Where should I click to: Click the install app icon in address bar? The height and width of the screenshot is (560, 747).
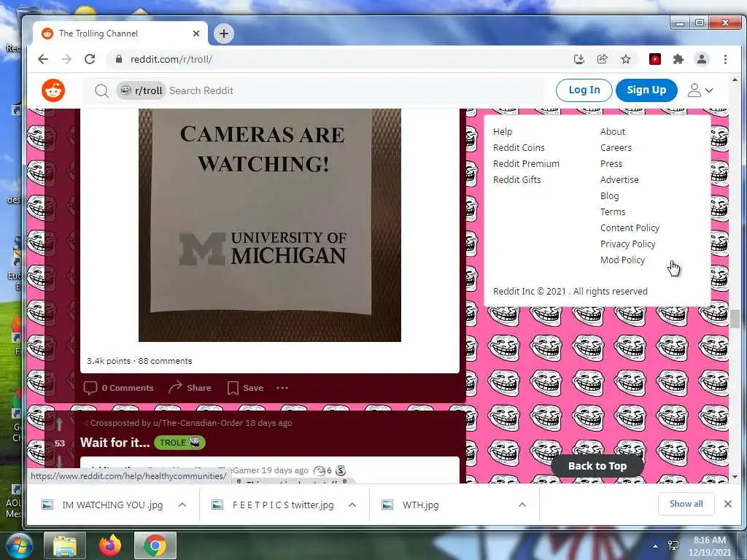pos(578,59)
